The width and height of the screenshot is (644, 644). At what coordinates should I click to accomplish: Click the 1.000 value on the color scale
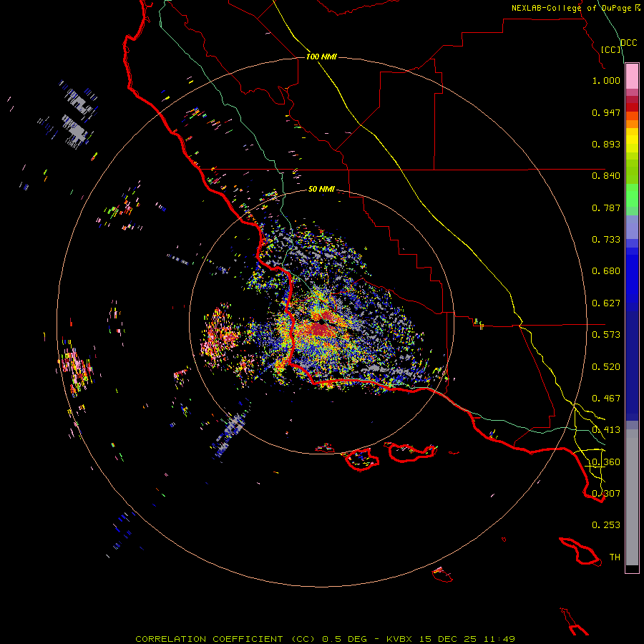click(606, 80)
